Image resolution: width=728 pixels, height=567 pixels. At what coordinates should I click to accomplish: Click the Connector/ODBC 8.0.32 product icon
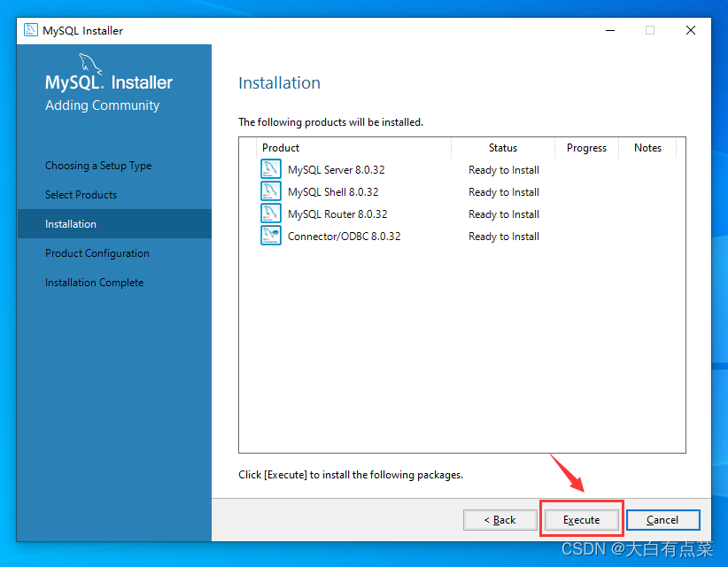coord(271,236)
